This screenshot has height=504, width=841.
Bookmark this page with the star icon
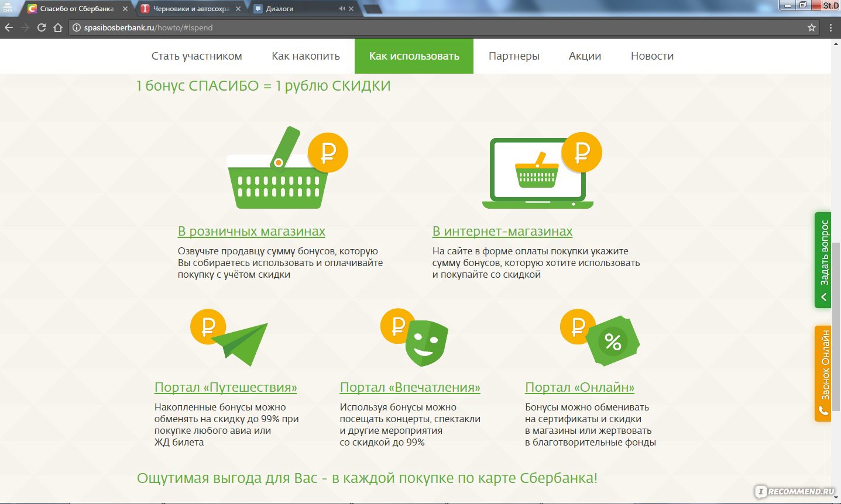coord(812,27)
